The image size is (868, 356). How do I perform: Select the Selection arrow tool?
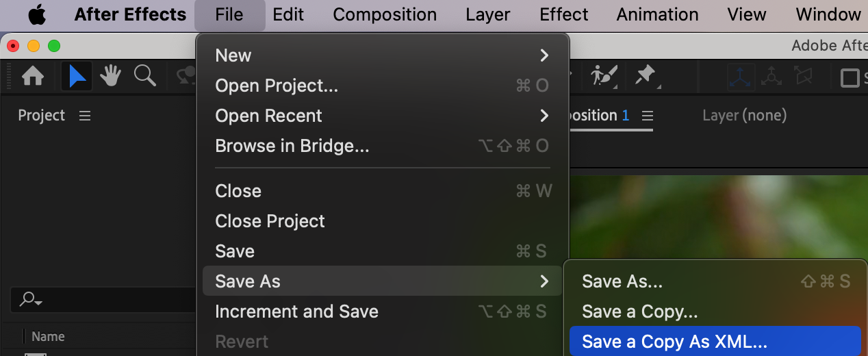pyautogui.click(x=77, y=76)
